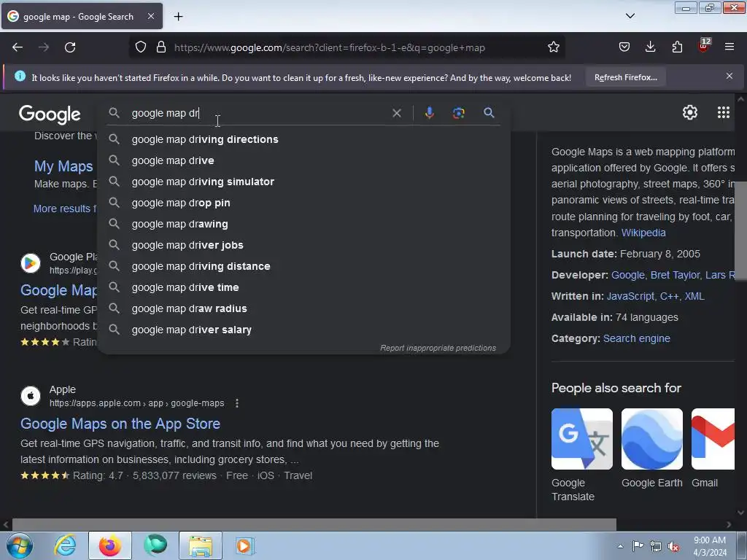
Task: Open a new tab with plus button
Action: coord(178,17)
